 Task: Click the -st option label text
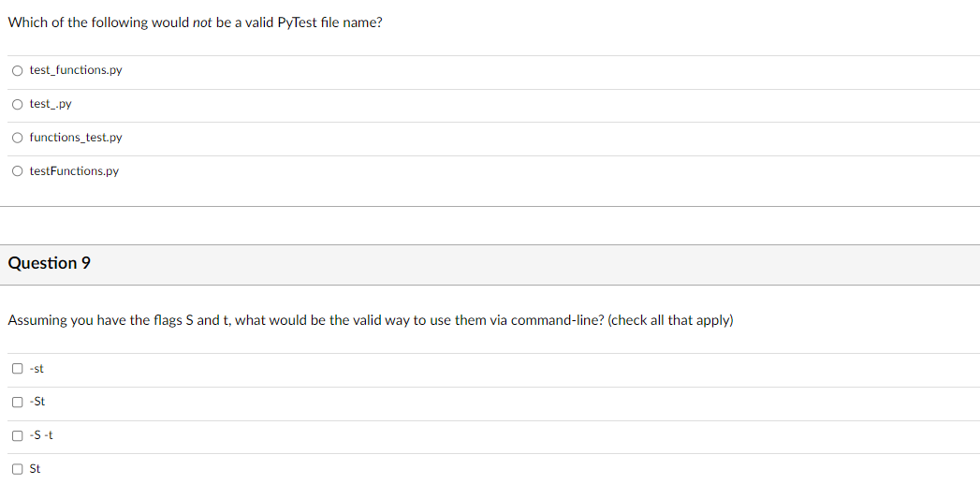pos(37,368)
